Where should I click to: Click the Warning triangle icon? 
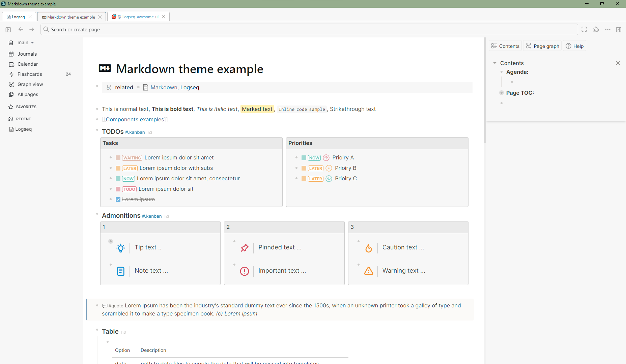(x=369, y=271)
